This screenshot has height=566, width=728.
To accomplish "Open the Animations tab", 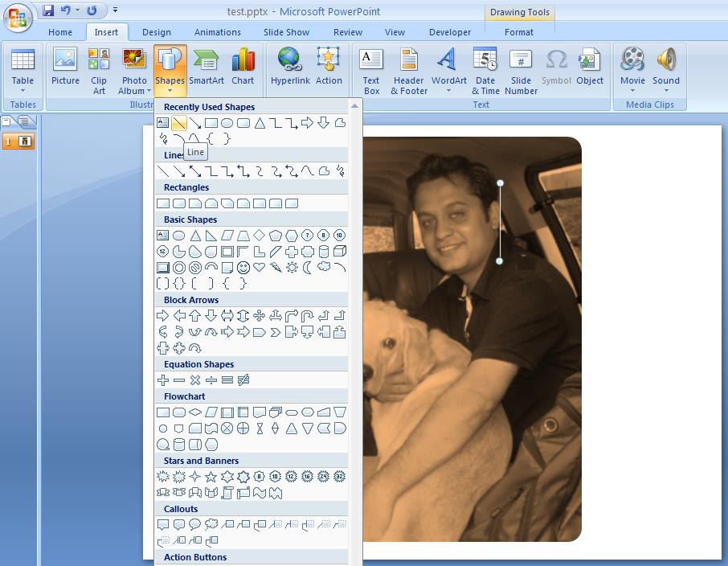I will pyautogui.click(x=217, y=32).
